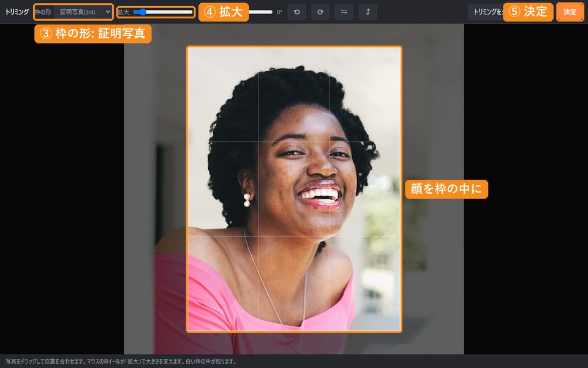Click the status bar hint starting 写真をドラッグして
The width and height of the screenshot is (588, 368).
[x=121, y=362]
